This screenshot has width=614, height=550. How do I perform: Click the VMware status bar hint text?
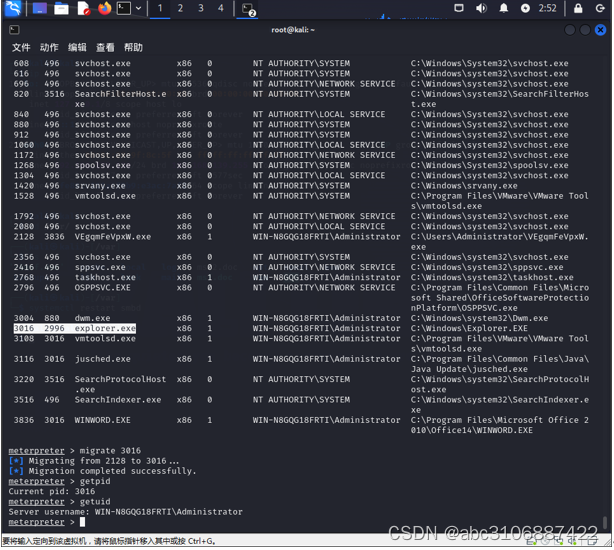coord(108,541)
